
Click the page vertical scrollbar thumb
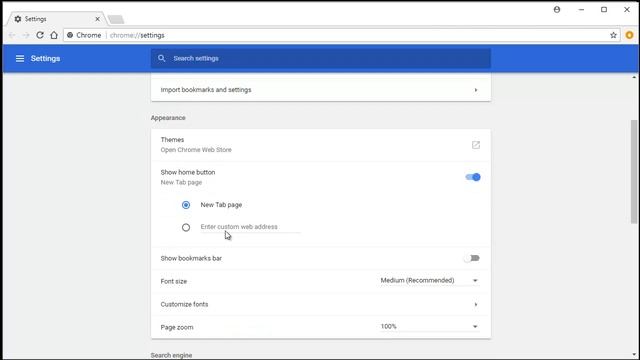pyautogui.click(x=633, y=171)
